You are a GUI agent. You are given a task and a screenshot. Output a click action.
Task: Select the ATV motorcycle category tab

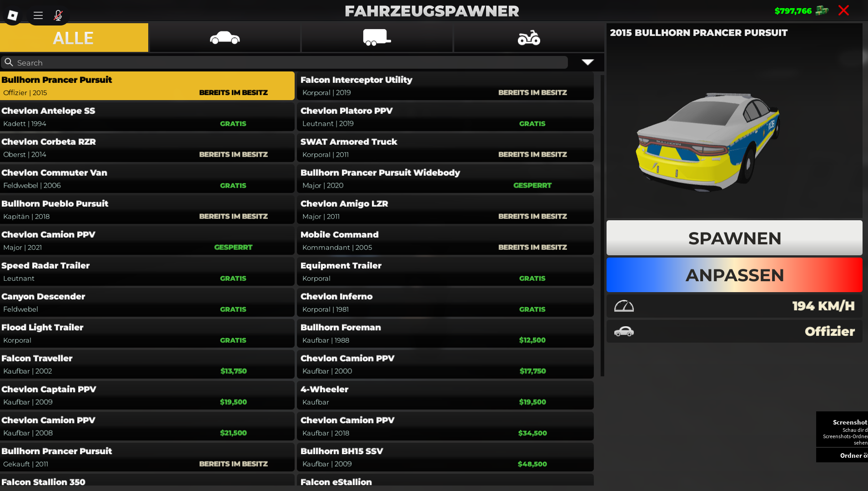coord(529,38)
